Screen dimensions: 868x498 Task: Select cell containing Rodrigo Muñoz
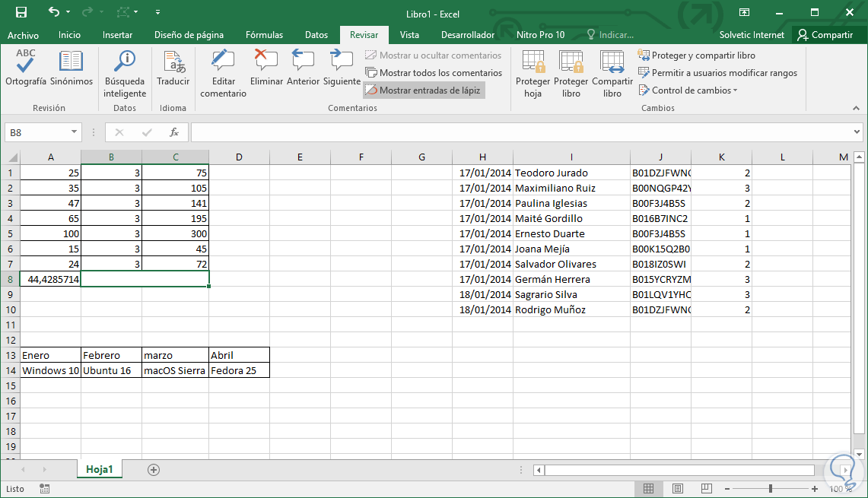pos(571,310)
